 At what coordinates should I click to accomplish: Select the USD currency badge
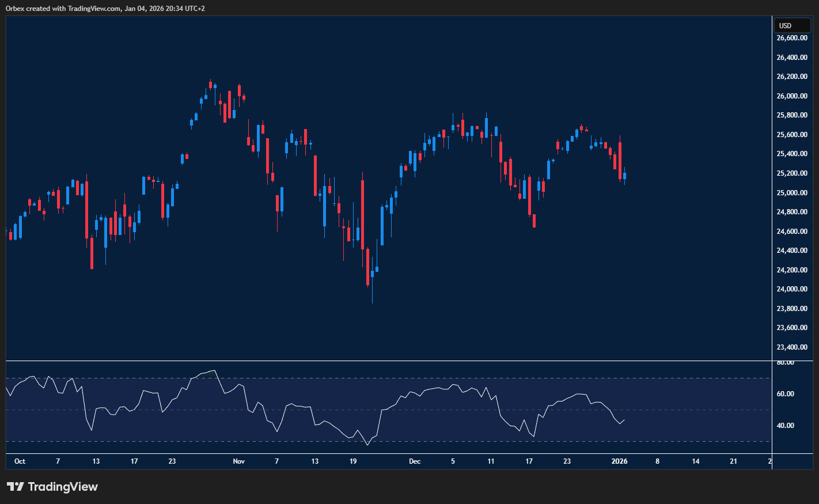[x=792, y=25]
